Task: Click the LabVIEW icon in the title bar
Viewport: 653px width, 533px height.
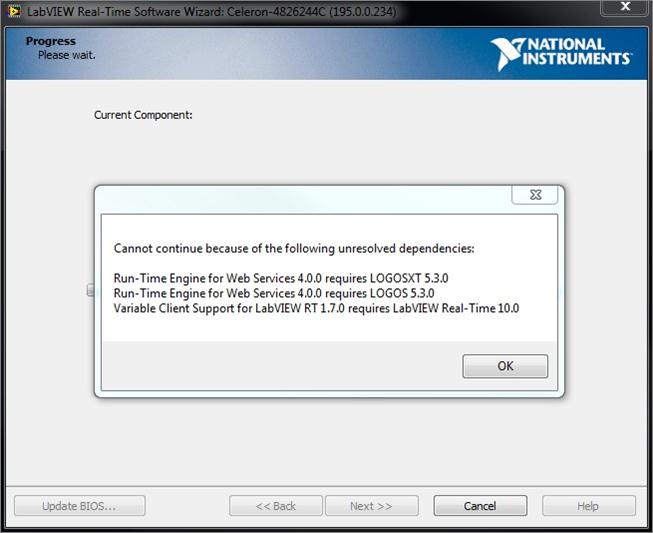Action: click(14, 11)
